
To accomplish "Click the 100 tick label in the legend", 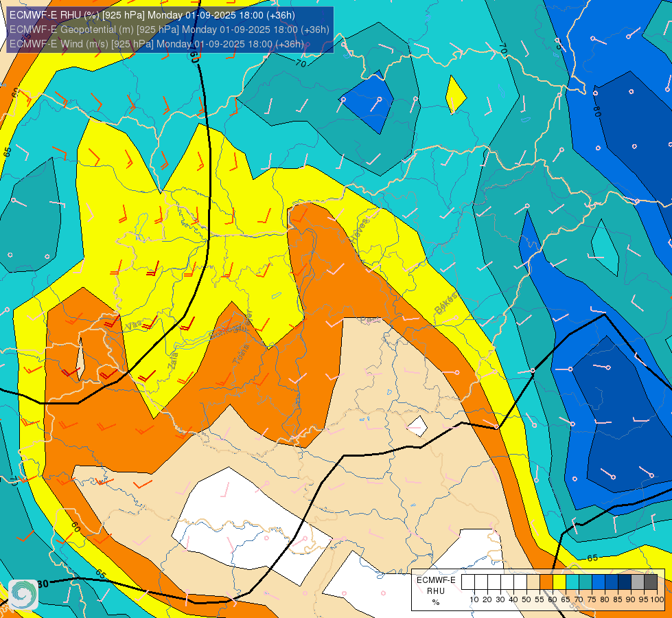I will click(657, 599).
